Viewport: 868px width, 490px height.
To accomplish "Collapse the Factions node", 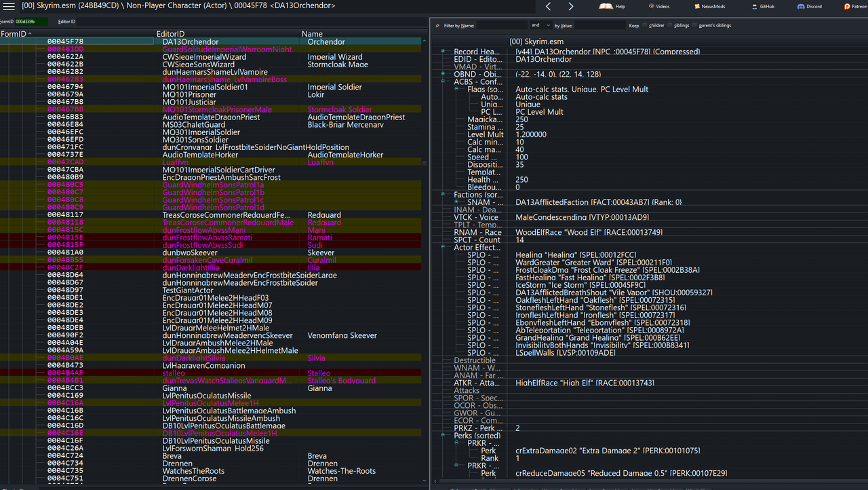I will point(443,195).
